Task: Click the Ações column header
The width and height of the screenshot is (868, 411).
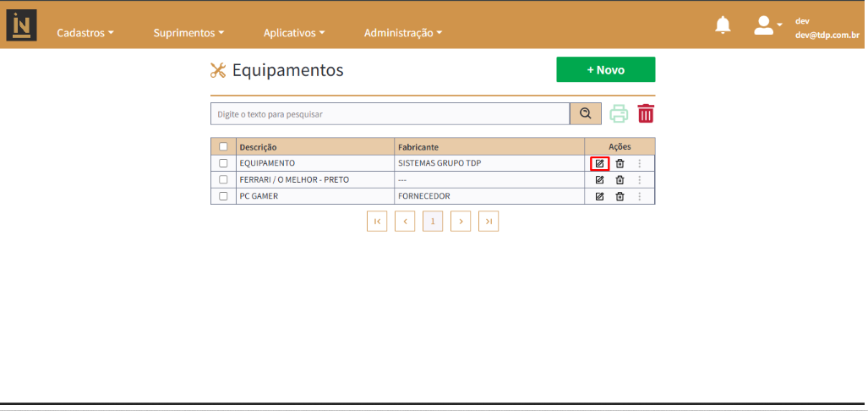Action: click(620, 147)
